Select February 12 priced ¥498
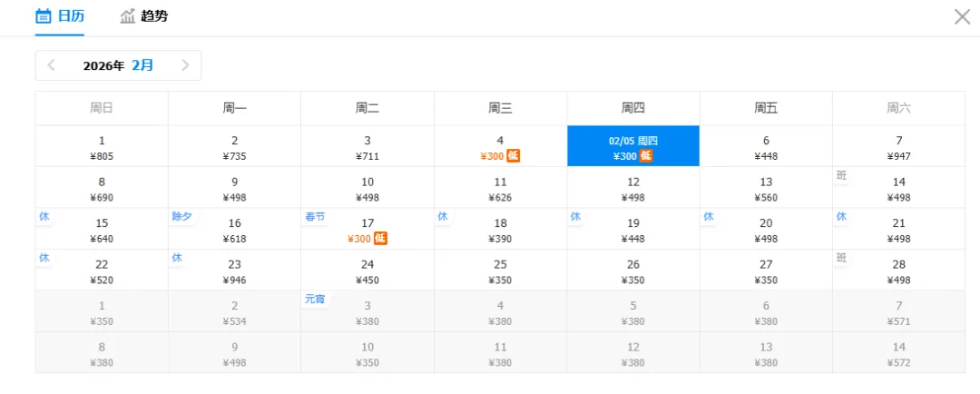The width and height of the screenshot is (980, 394). [633, 188]
